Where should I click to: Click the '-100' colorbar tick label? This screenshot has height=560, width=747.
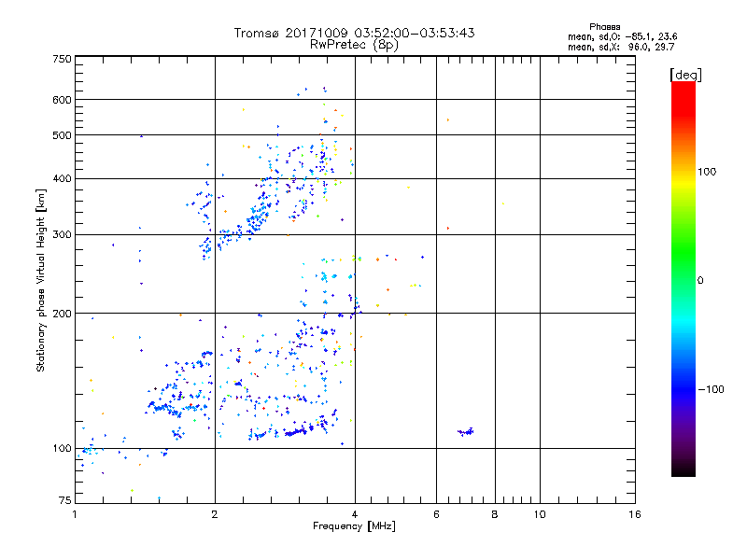tap(711, 389)
